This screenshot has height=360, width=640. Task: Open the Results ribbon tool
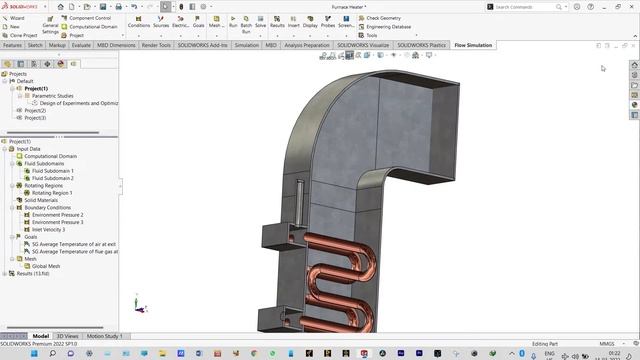coord(277,22)
